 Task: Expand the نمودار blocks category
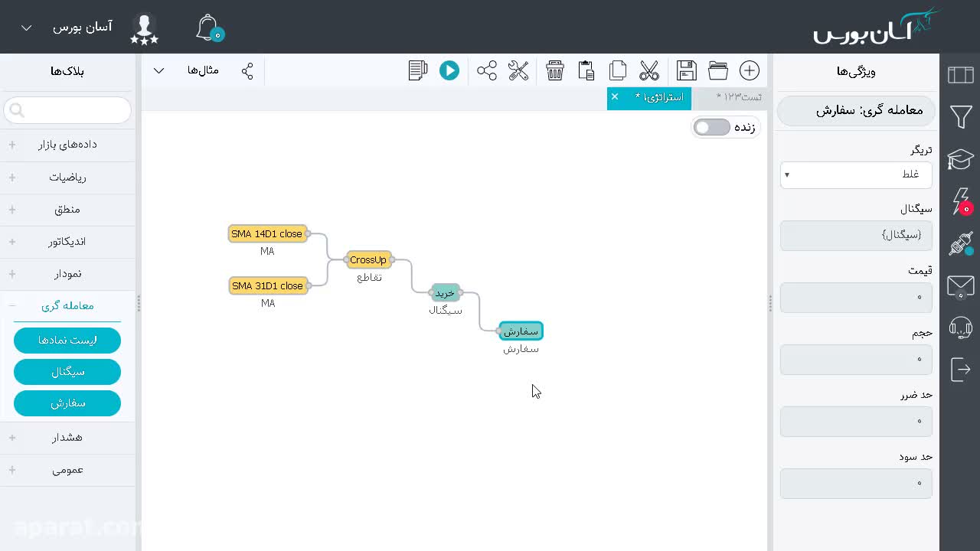(x=67, y=273)
